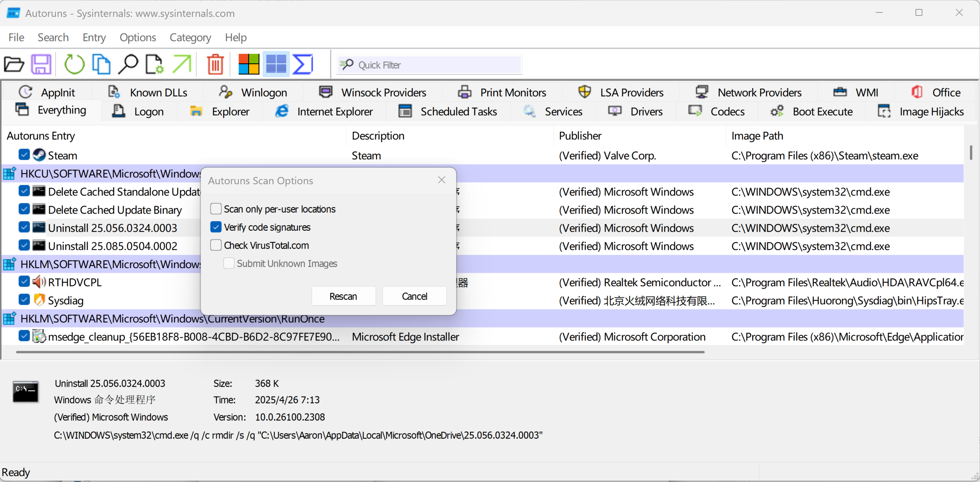980x482 pixels.
Task: Click the vertical scrollbar thumb
Action: 970,153
